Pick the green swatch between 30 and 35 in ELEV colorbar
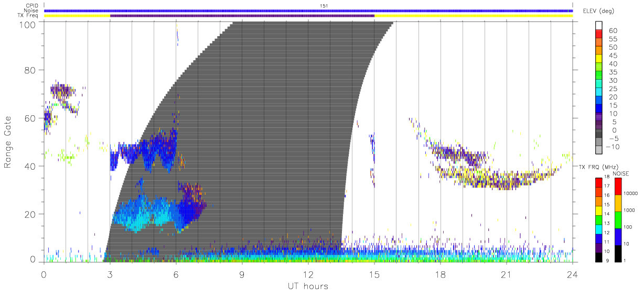This screenshot has width=644, height=297. click(x=599, y=75)
